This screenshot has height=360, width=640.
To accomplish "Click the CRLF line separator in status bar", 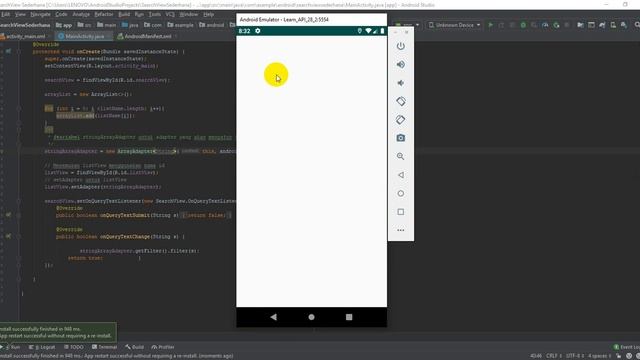I will tap(553, 356).
